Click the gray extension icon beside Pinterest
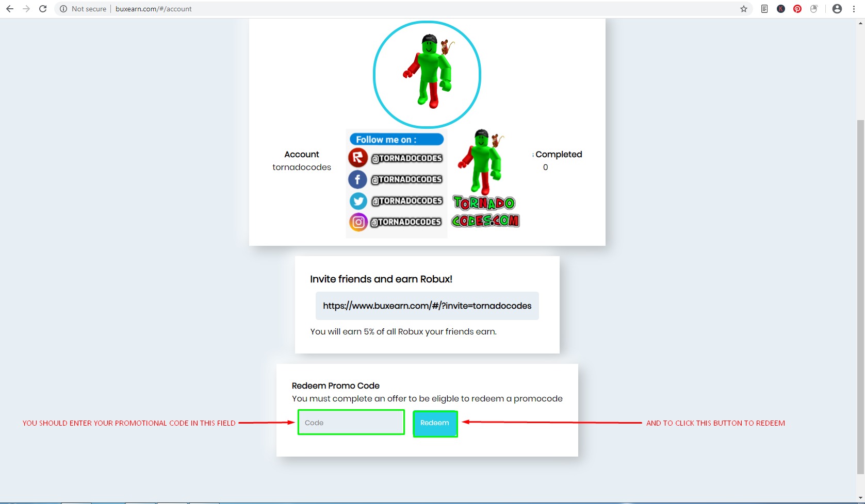This screenshot has height=504, width=865. point(814,9)
